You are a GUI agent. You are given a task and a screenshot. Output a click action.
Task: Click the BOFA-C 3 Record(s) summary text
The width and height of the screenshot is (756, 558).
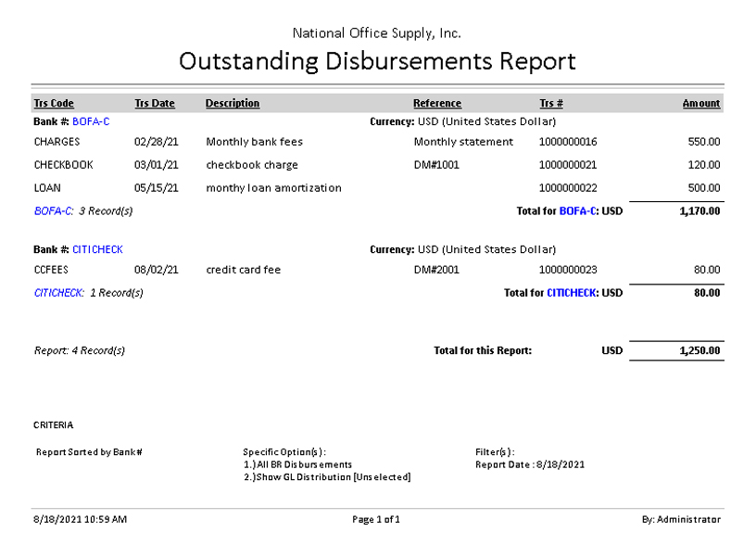coord(83,211)
